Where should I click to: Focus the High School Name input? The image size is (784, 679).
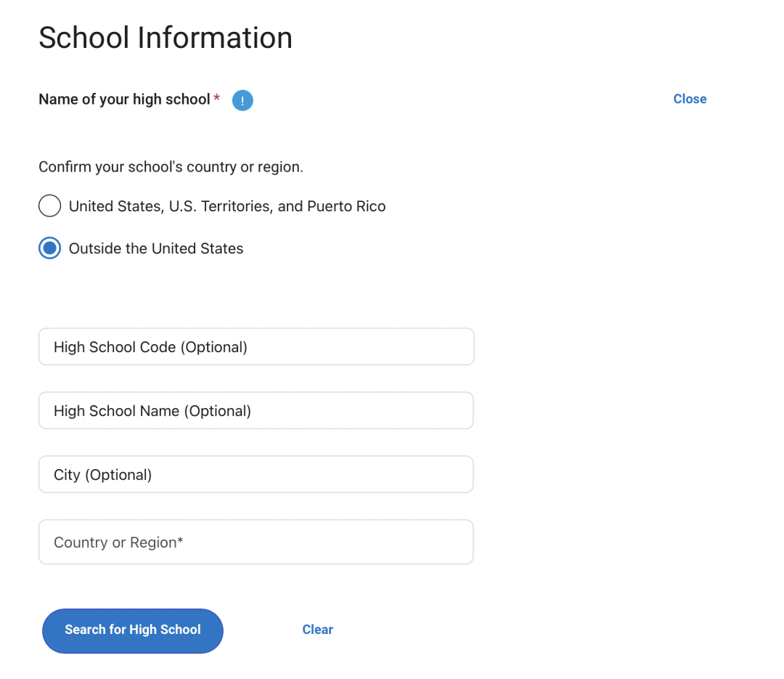(256, 411)
